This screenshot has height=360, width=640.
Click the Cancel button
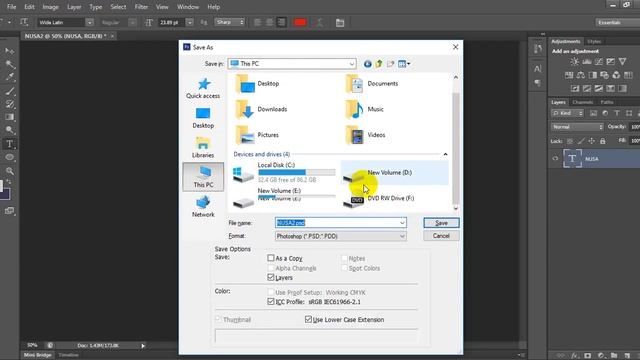pos(441,236)
